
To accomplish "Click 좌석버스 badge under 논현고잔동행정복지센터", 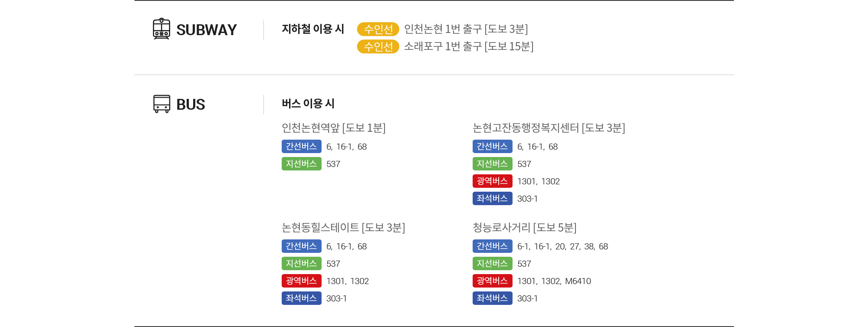I will [x=493, y=198].
